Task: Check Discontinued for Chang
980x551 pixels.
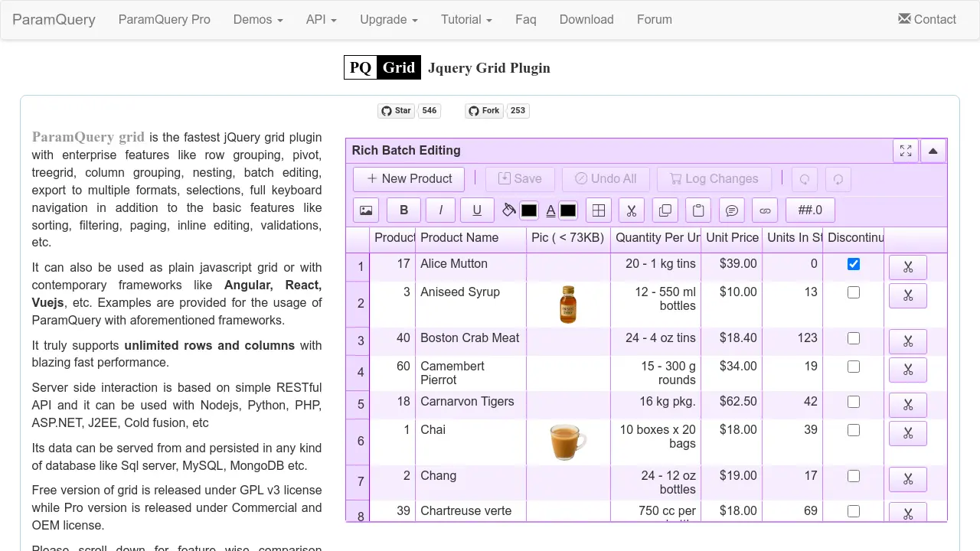Action: tap(854, 476)
